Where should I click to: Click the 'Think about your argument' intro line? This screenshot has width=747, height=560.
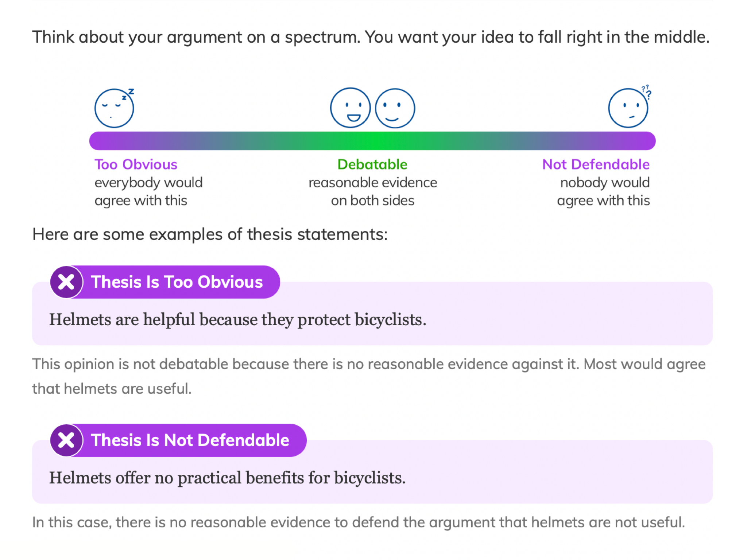tap(371, 37)
